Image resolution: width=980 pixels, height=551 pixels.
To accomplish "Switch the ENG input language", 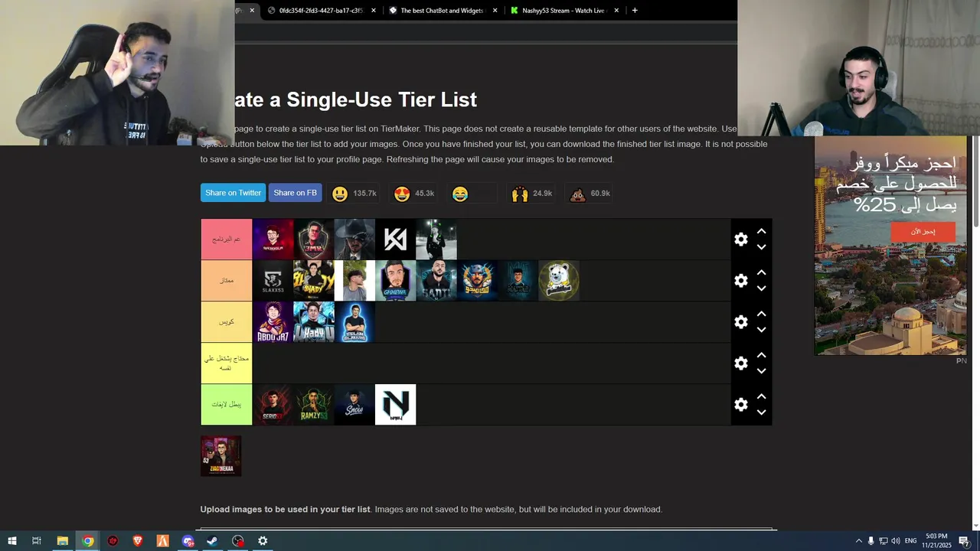I will pos(910,541).
